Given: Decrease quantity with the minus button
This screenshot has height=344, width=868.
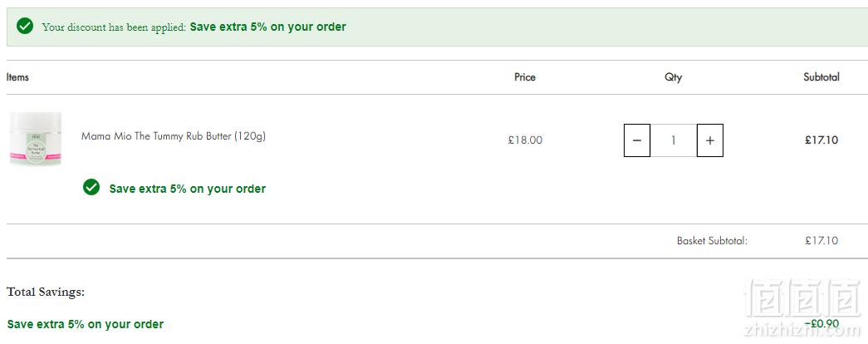Looking at the screenshot, I should (x=636, y=140).
